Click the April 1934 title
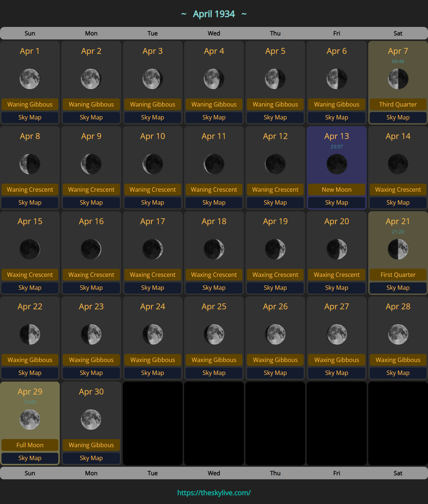Image resolution: width=428 pixels, height=504 pixels. coord(214,14)
